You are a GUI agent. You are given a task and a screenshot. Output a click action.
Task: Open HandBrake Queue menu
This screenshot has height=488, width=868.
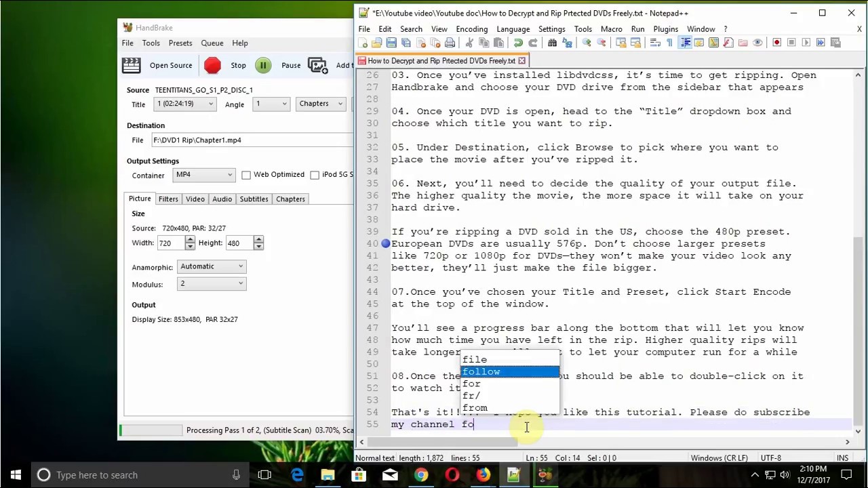pos(212,43)
